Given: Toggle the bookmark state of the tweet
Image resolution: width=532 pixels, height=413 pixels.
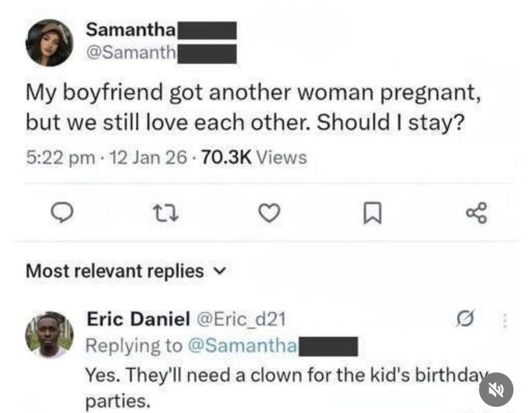Looking at the screenshot, I should (x=373, y=213).
